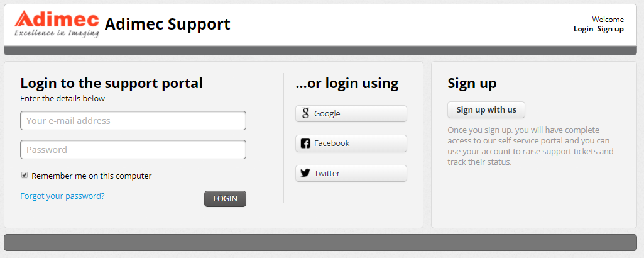The height and width of the screenshot is (258, 644).
Task: Sign in using the Google button label
Action: [x=327, y=114]
